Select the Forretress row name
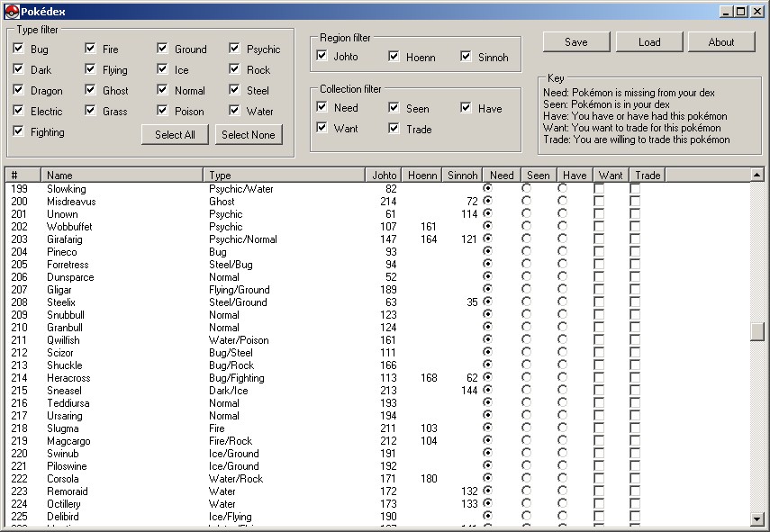The width and height of the screenshot is (770, 532). 68,265
